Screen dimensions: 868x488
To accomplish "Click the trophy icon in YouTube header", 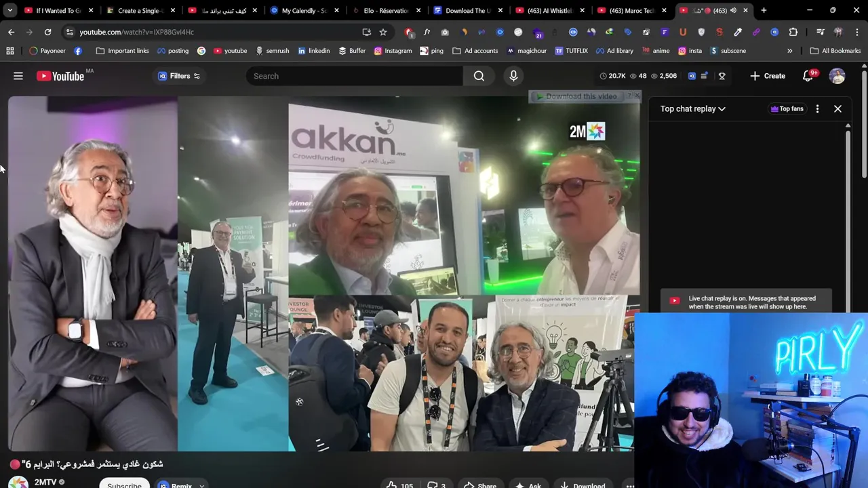I will click(x=722, y=76).
